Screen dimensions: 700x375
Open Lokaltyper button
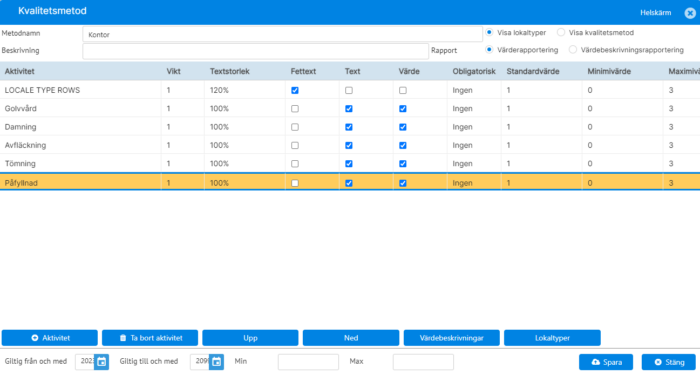click(x=552, y=338)
